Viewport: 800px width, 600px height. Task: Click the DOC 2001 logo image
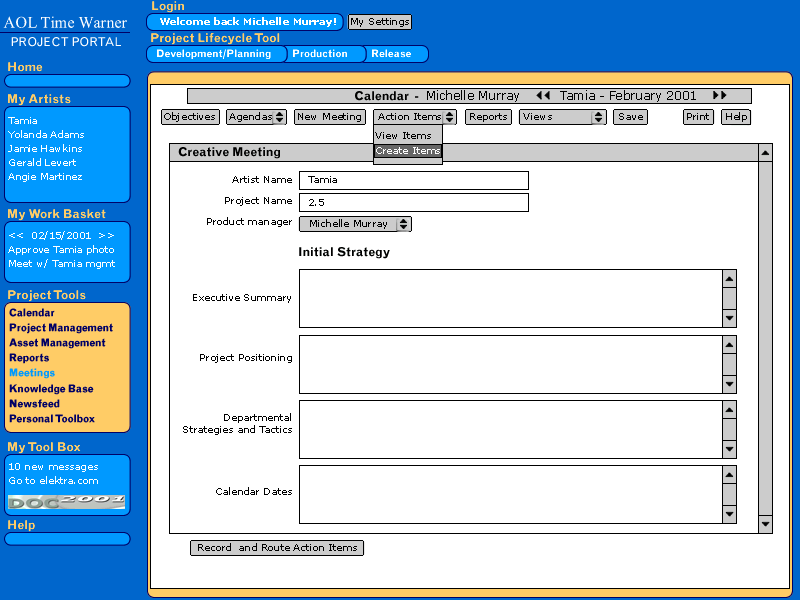click(67, 501)
